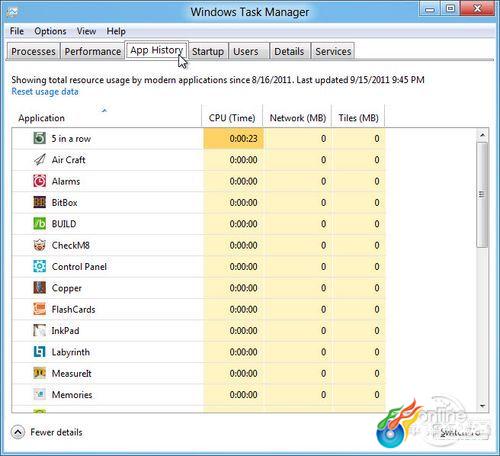Select the Control Panel application name

pos(79,267)
